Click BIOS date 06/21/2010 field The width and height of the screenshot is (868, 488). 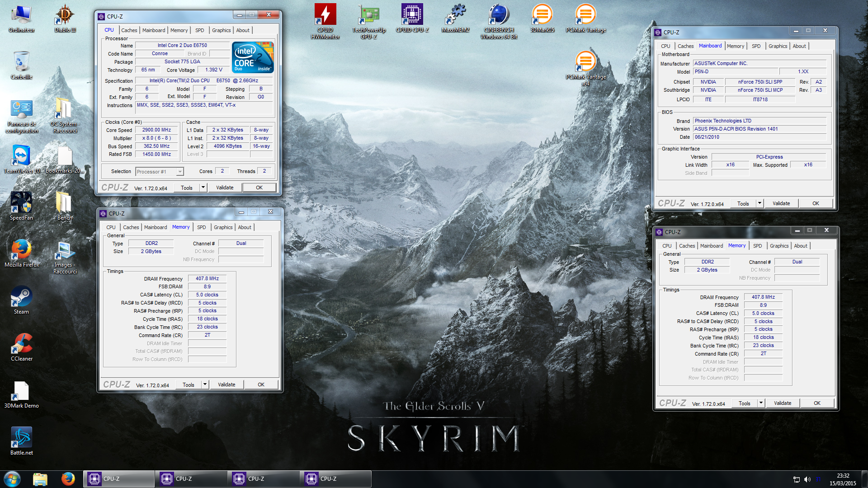coord(759,137)
